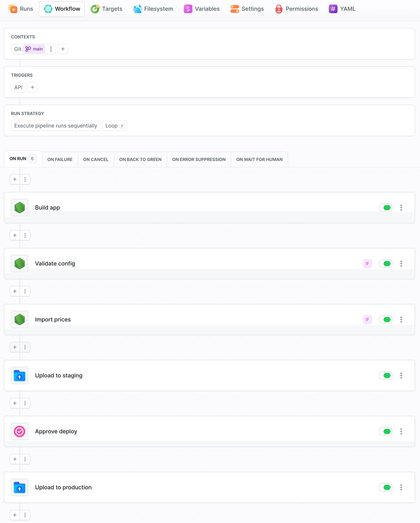Viewport: 420px width, 523px height.
Task: Click the Upload to staging folder icon
Action: coord(20,376)
